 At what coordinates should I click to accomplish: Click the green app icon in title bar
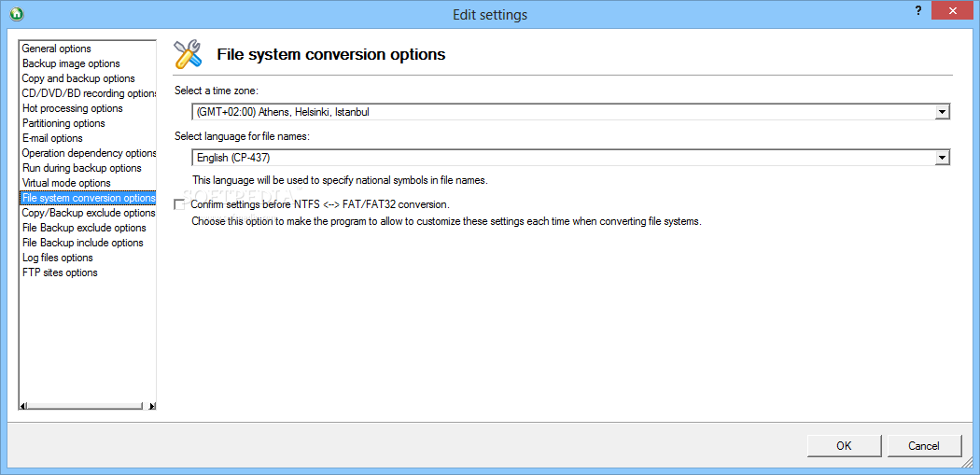[x=17, y=13]
